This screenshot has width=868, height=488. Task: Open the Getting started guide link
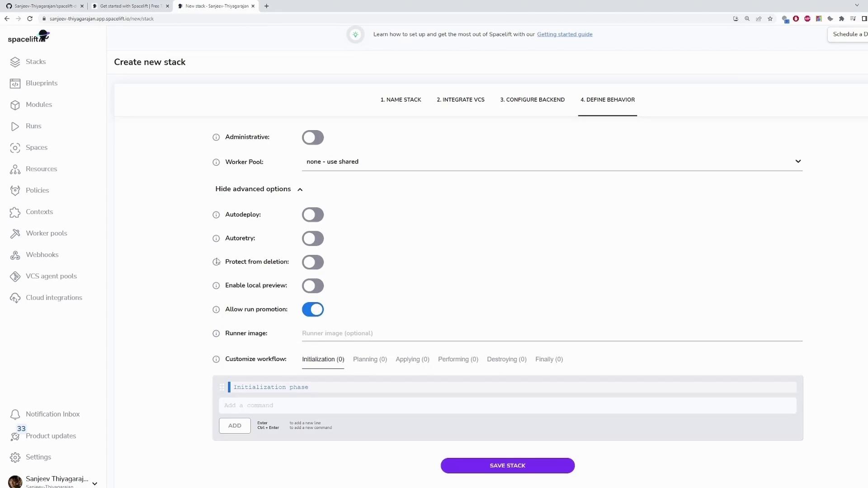pyautogui.click(x=564, y=34)
